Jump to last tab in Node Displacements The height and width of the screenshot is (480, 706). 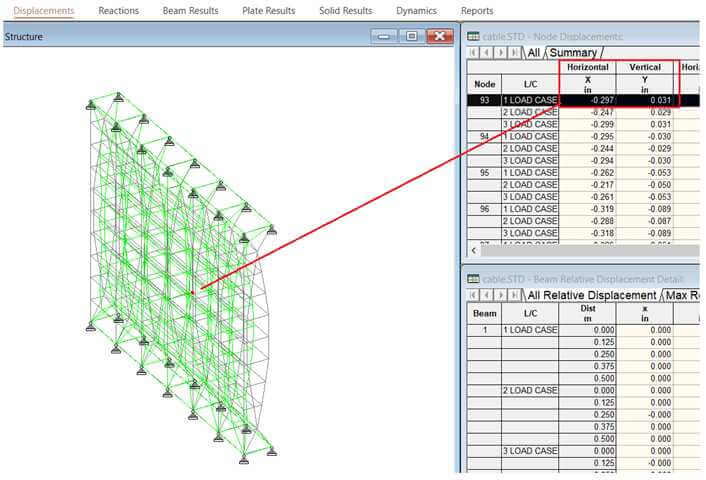514,53
